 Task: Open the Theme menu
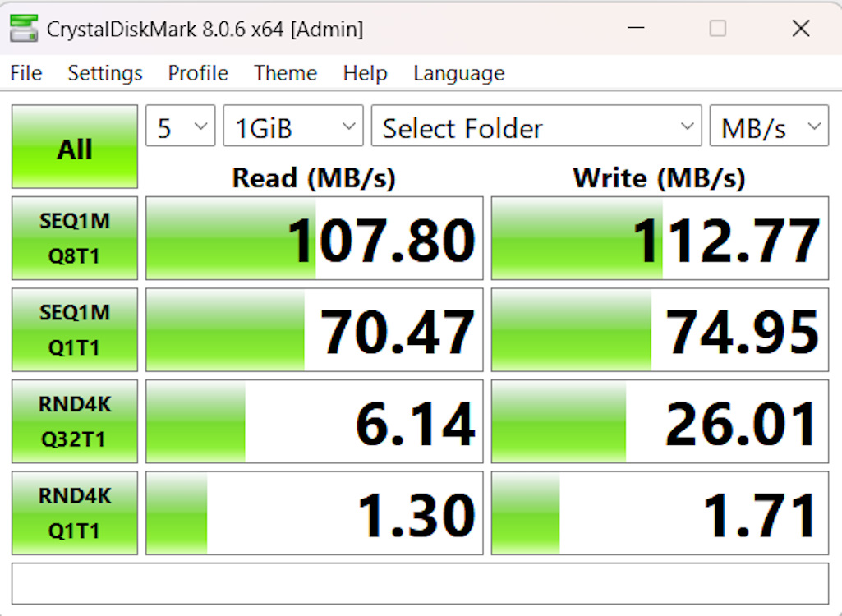click(285, 73)
